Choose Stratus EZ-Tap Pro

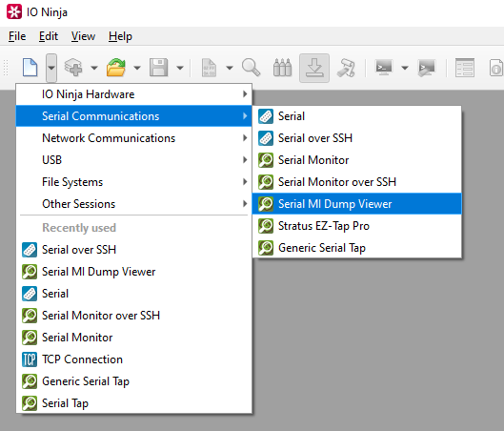tap(357, 225)
